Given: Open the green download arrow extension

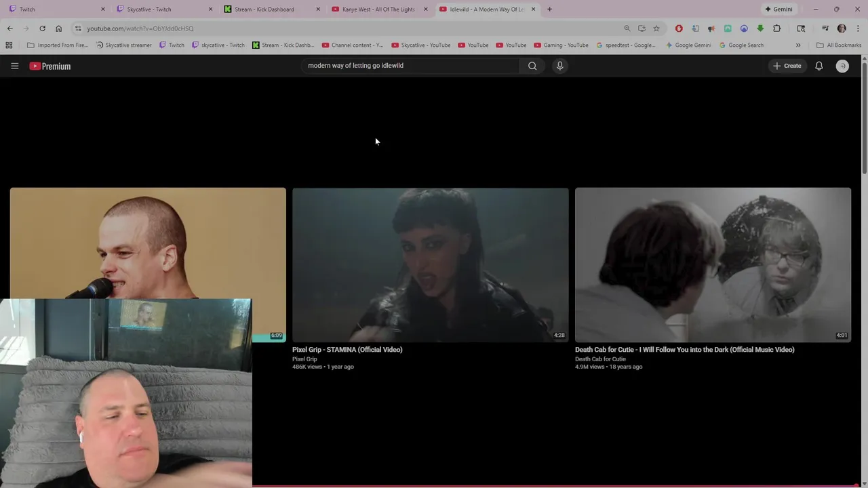Looking at the screenshot, I should 760,28.
